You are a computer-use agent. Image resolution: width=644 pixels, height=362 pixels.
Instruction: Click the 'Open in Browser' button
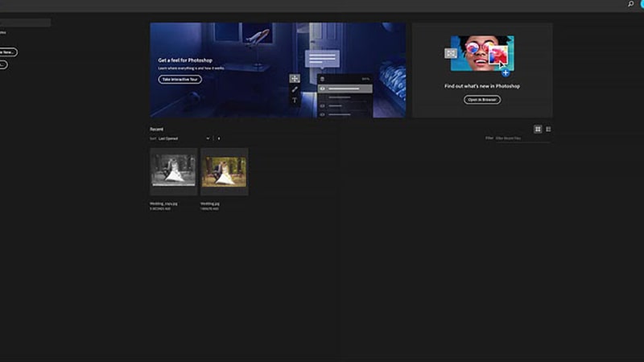(482, 100)
